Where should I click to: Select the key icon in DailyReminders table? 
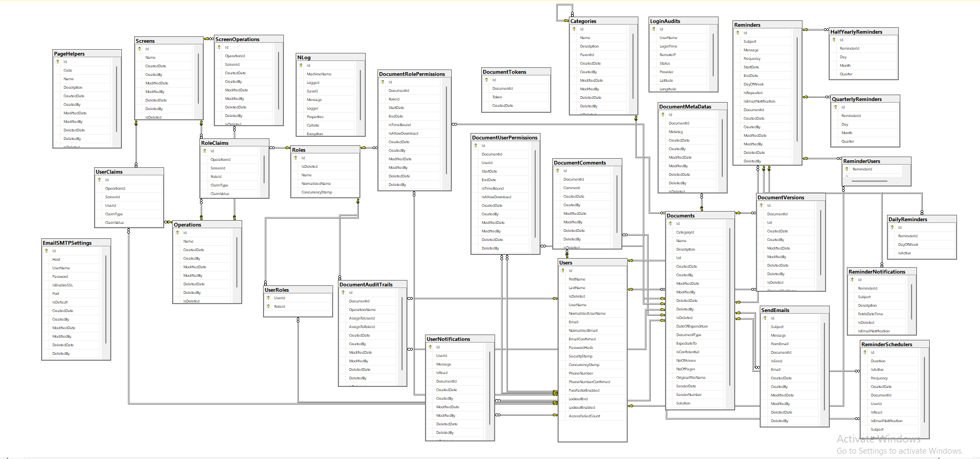click(x=892, y=228)
